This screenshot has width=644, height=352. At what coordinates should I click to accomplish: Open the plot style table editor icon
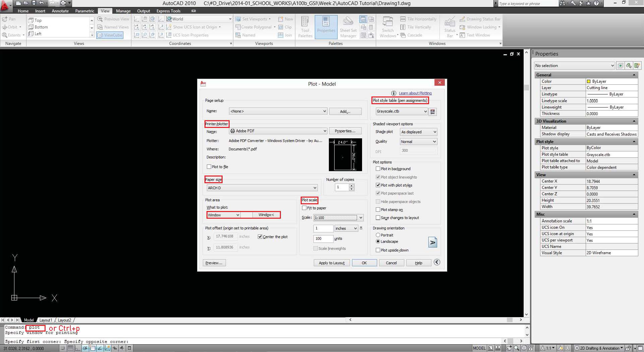pos(433,112)
